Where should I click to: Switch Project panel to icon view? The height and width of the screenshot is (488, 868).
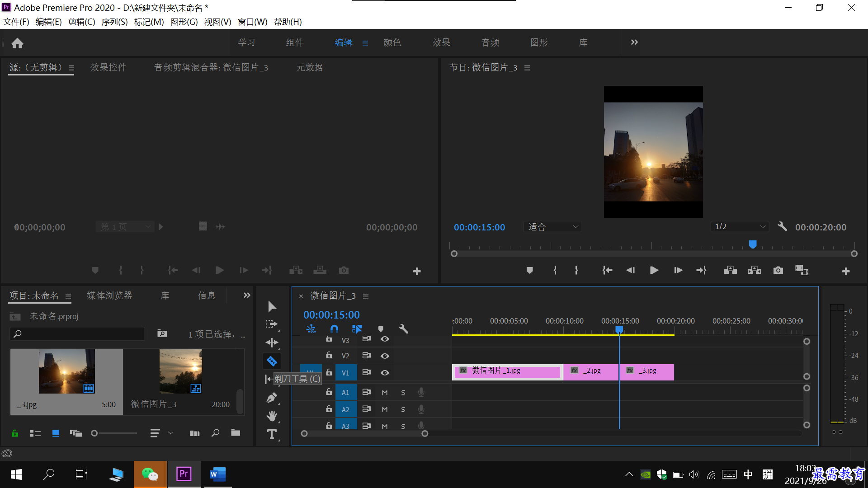(x=56, y=433)
